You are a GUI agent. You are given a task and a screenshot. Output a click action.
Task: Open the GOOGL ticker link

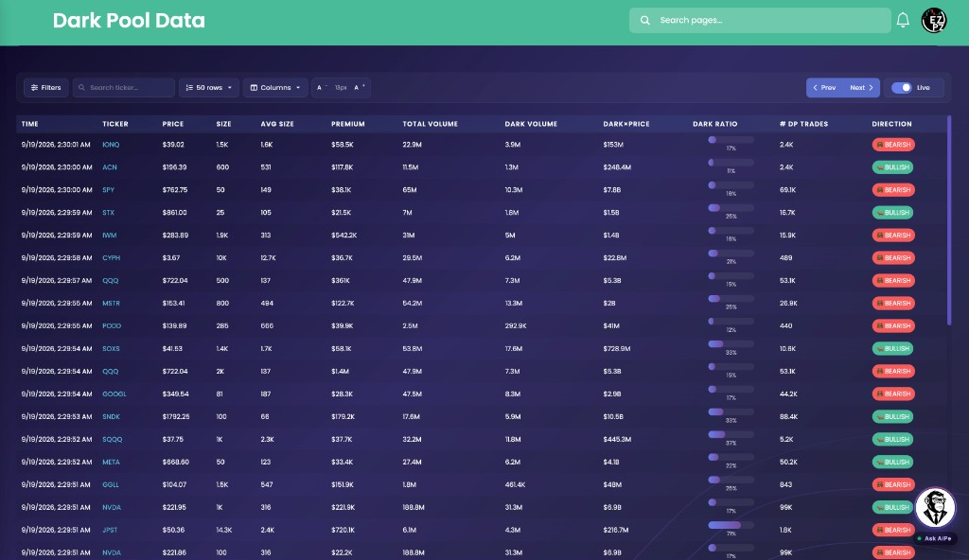tap(115, 394)
